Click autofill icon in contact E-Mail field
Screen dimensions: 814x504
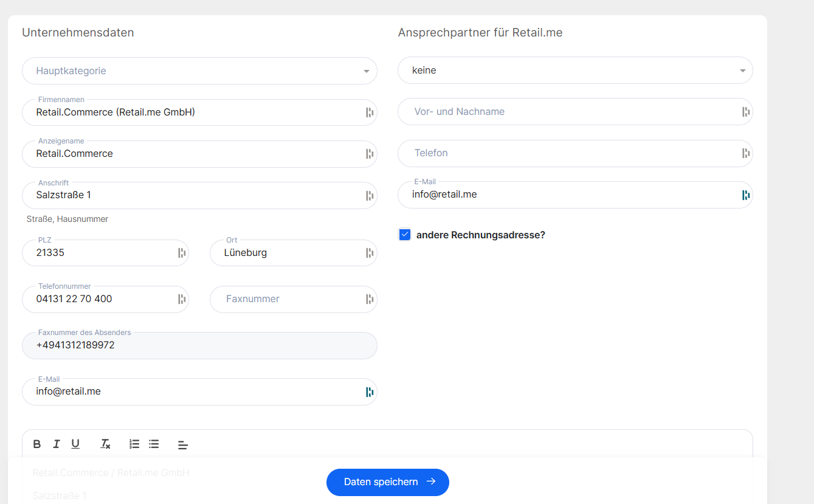[745, 195]
